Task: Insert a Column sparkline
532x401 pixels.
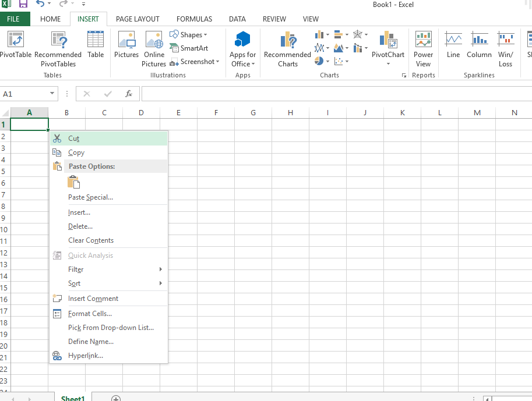Action: point(479,47)
